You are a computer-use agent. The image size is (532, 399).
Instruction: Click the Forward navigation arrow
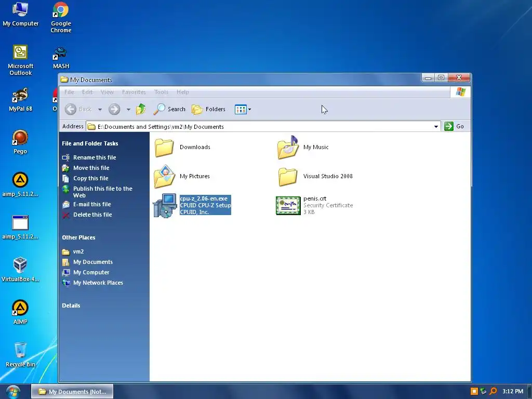[x=114, y=109]
